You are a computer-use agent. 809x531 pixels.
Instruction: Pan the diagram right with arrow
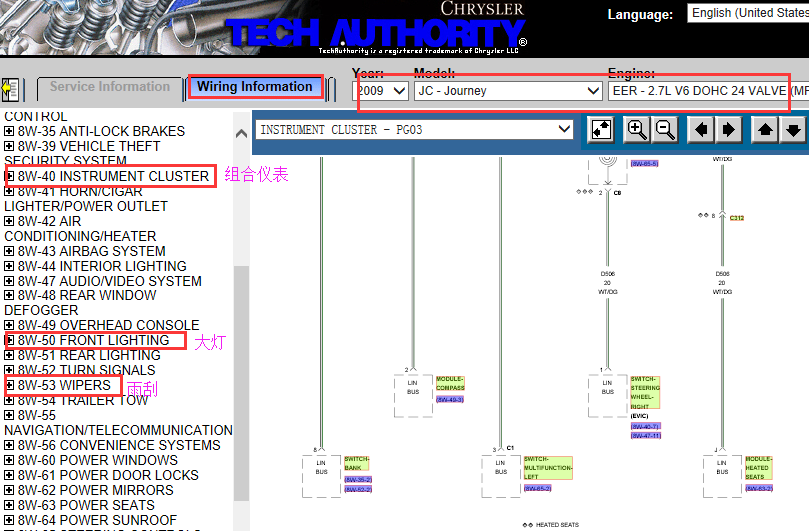(x=729, y=129)
